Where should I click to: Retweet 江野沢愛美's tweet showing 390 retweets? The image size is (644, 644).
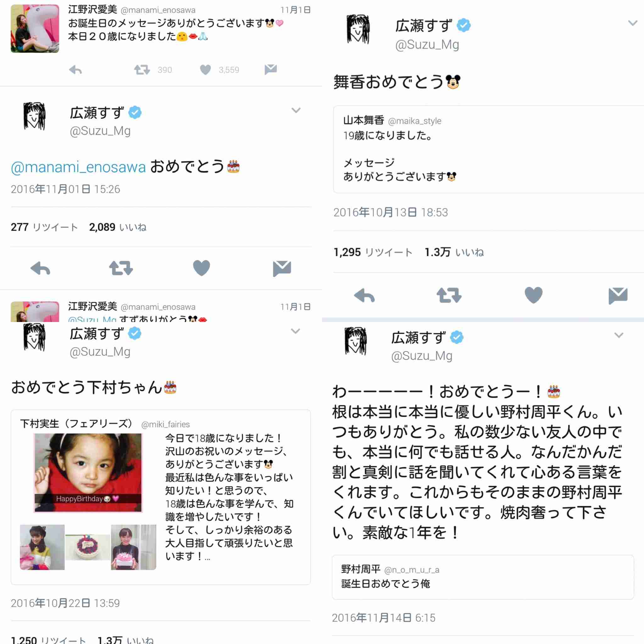tap(142, 70)
